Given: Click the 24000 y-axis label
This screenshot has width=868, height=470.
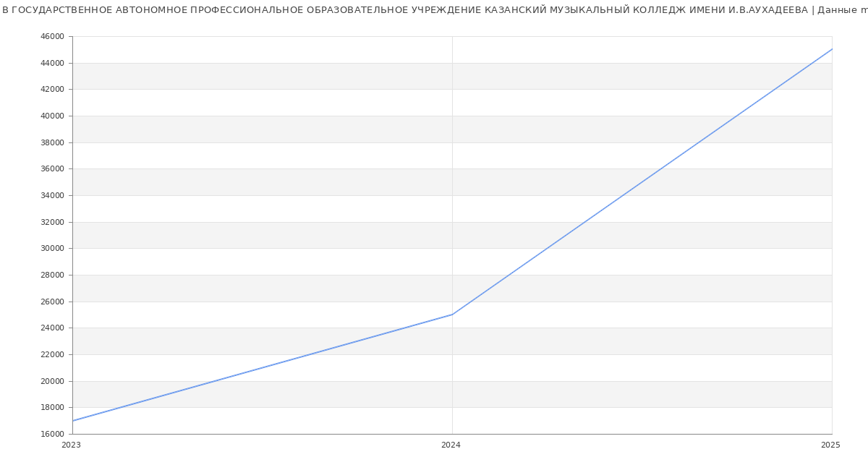Looking at the screenshot, I should 53,328.
